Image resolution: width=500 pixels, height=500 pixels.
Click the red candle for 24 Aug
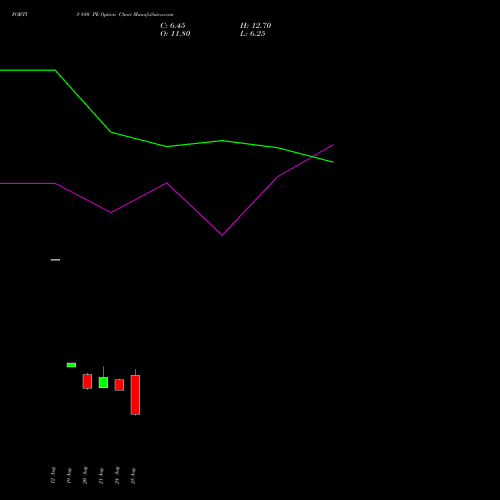pos(119,385)
